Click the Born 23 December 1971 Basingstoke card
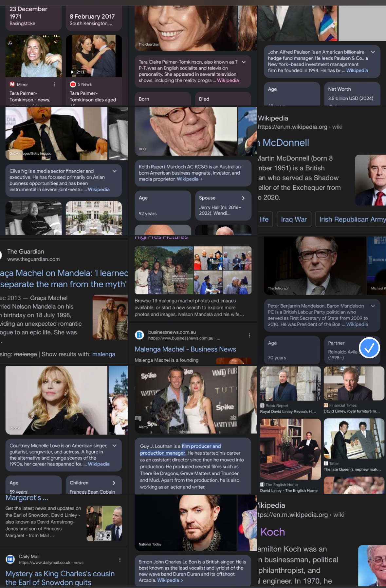 pyautogui.click(x=33, y=18)
